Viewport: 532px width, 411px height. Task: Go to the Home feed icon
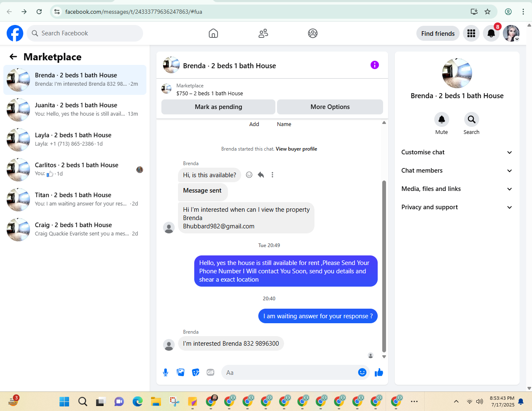tap(213, 33)
